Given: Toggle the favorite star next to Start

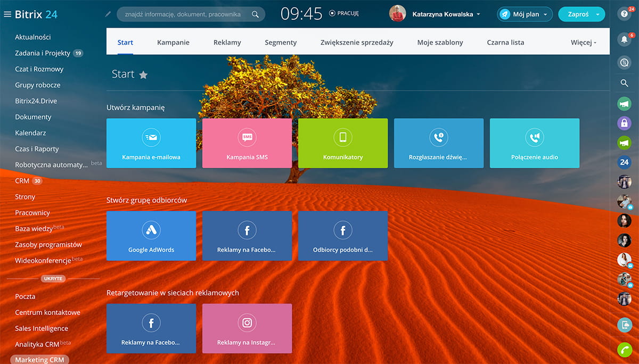Looking at the screenshot, I should click(143, 75).
